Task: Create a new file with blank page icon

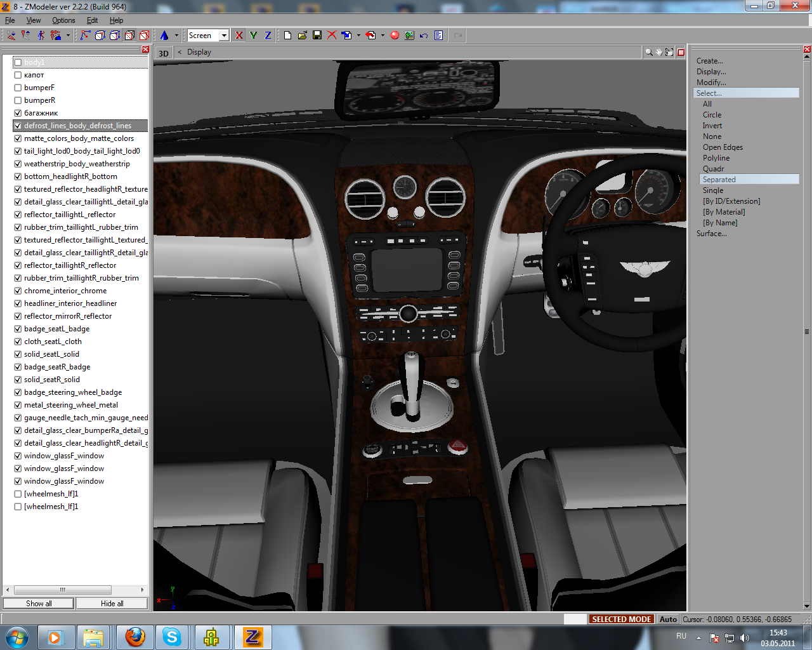Action: pos(287,36)
